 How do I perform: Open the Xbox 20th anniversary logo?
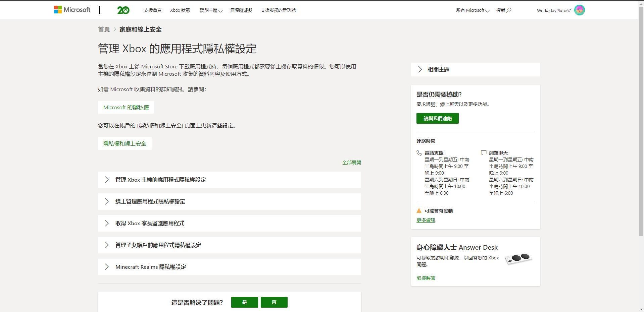coord(123,10)
